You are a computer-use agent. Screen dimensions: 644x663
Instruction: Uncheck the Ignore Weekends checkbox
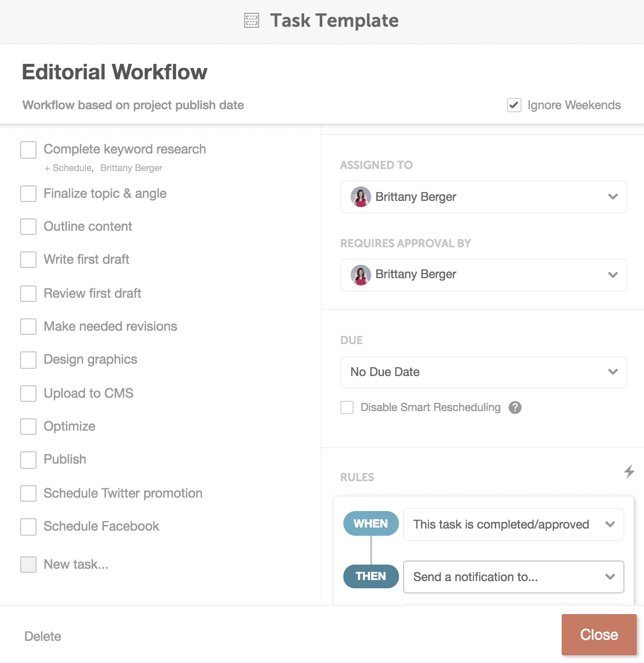tap(514, 105)
